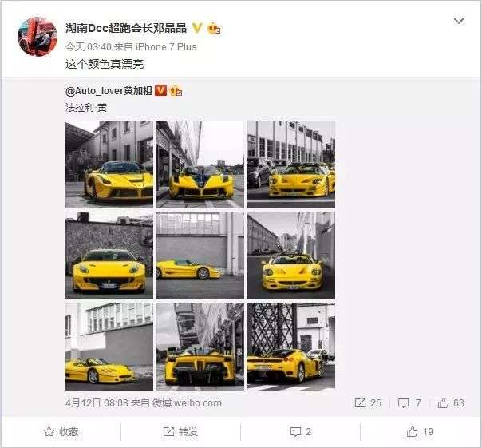
Task: Open the post options chevron menu
Action: click(x=459, y=21)
